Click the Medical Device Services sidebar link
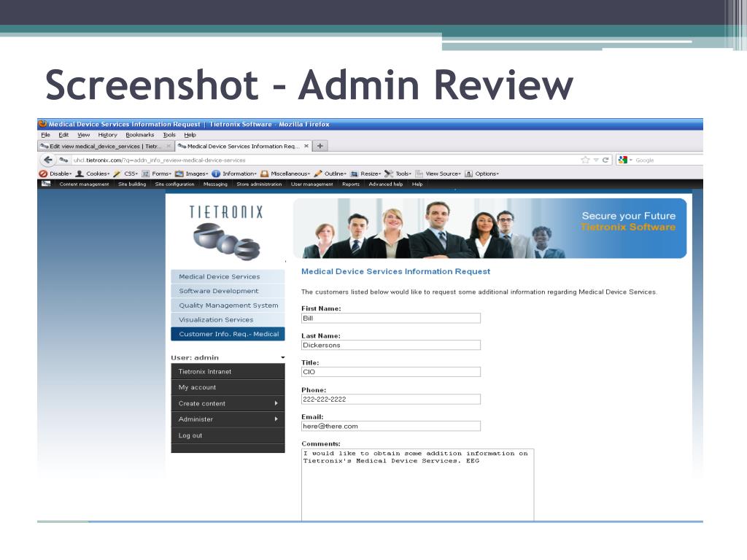 point(228,276)
